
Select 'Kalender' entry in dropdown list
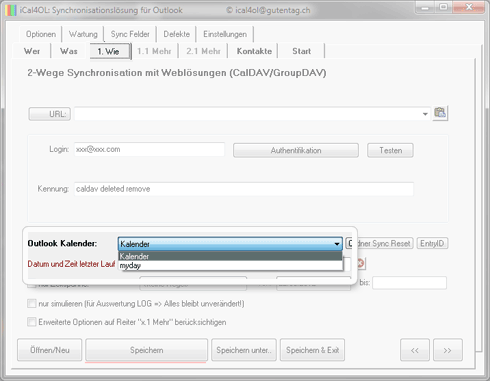pos(230,256)
